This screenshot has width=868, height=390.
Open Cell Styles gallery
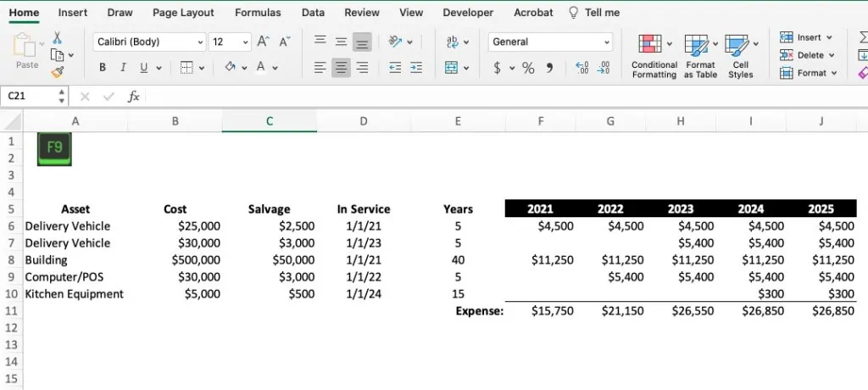tap(741, 57)
